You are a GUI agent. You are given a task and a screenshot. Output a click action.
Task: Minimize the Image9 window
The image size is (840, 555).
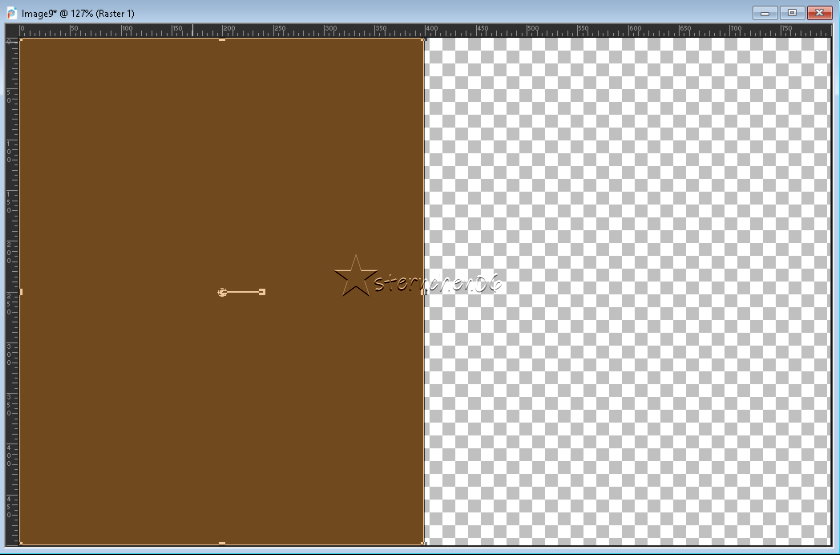click(764, 13)
